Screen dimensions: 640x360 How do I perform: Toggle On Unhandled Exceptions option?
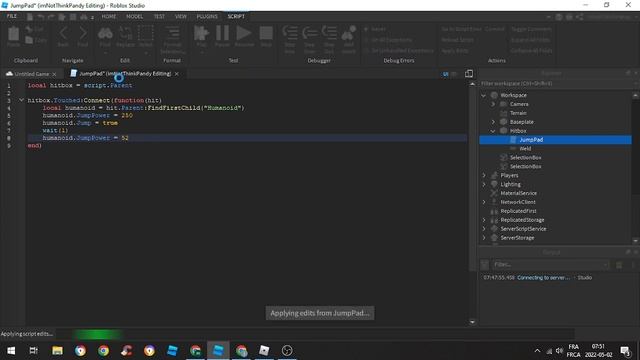(x=398, y=51)
